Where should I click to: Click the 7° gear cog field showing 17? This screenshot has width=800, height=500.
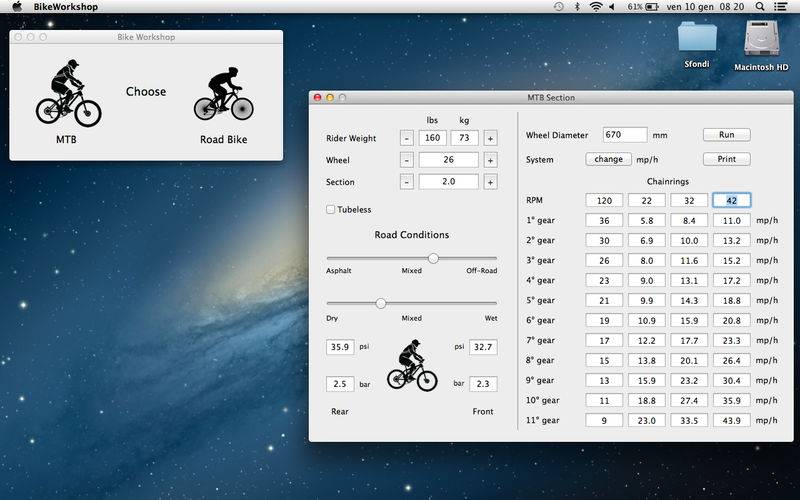604,340
